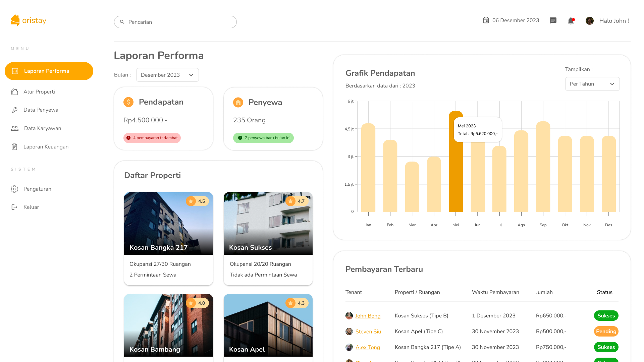Image resolution: width=644 pixels, height=362 pixels.
Task: Open Alex Tong tenant link
Action: (368, 347)
